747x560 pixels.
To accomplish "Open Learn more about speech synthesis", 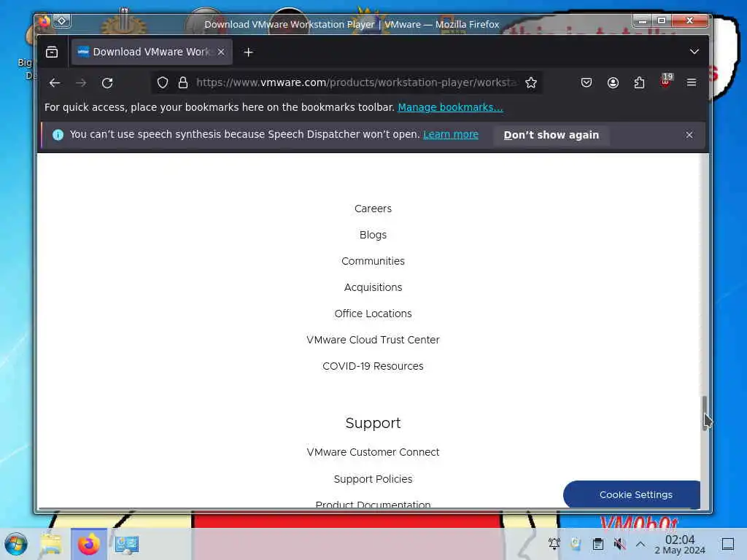I will (x=451, y=135).
